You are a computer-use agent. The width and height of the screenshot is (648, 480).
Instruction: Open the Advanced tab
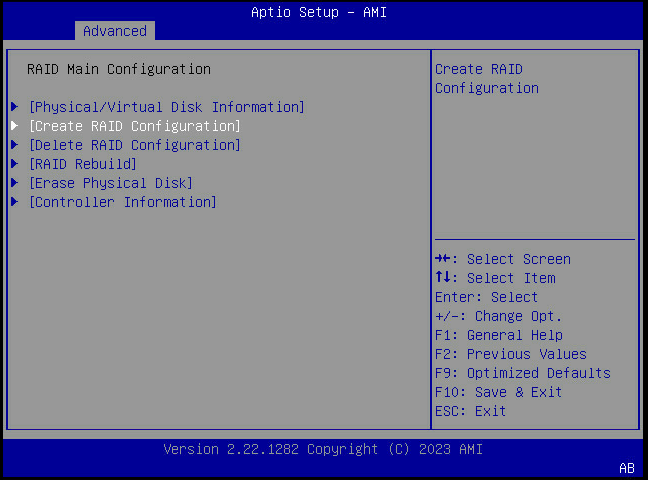[114, 31]
